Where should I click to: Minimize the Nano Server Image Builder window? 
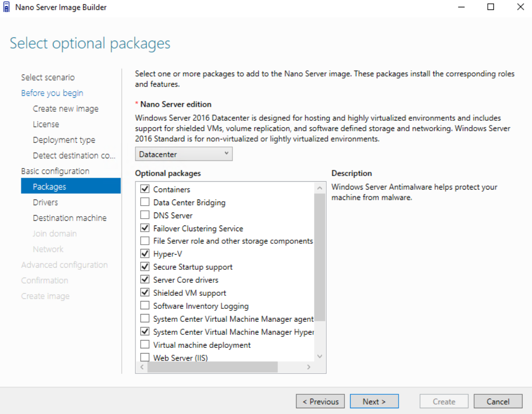[461, 7]
